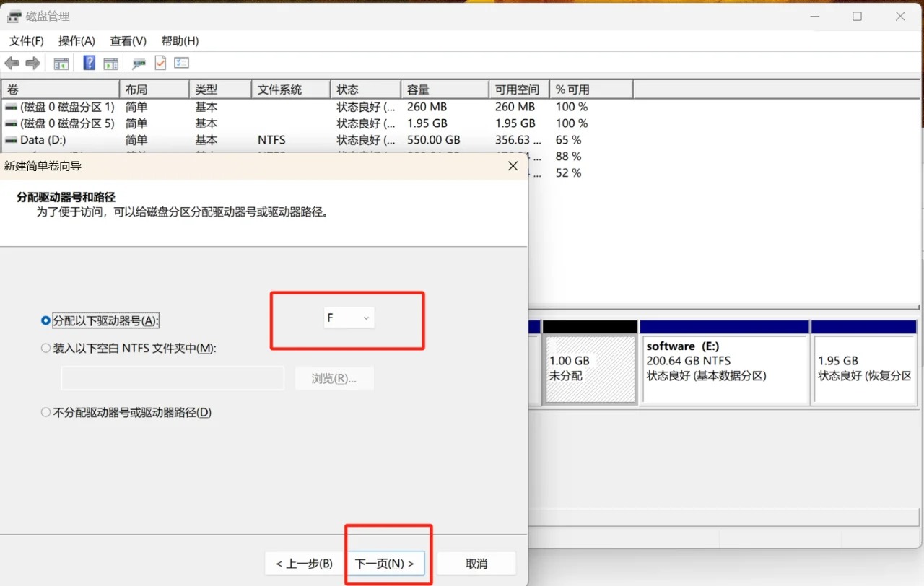The width and height of the screenshot is (924, 586).
Task: Select the assign drive letter radio option
Action: click(x=46, y=320)
